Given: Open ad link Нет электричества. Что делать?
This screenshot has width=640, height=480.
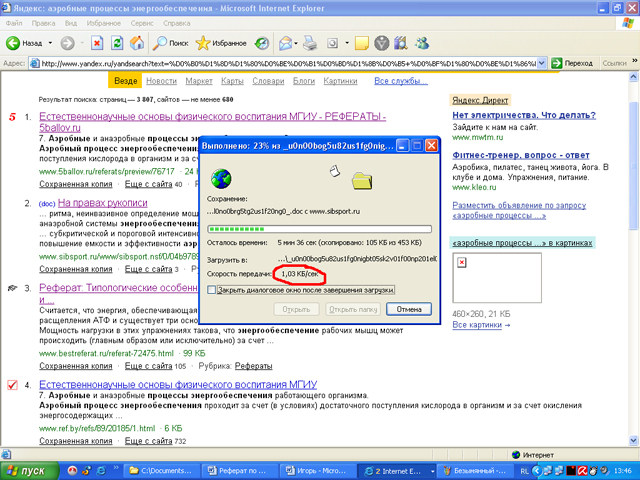Looking at the screenshot, I should click(524, 116).
